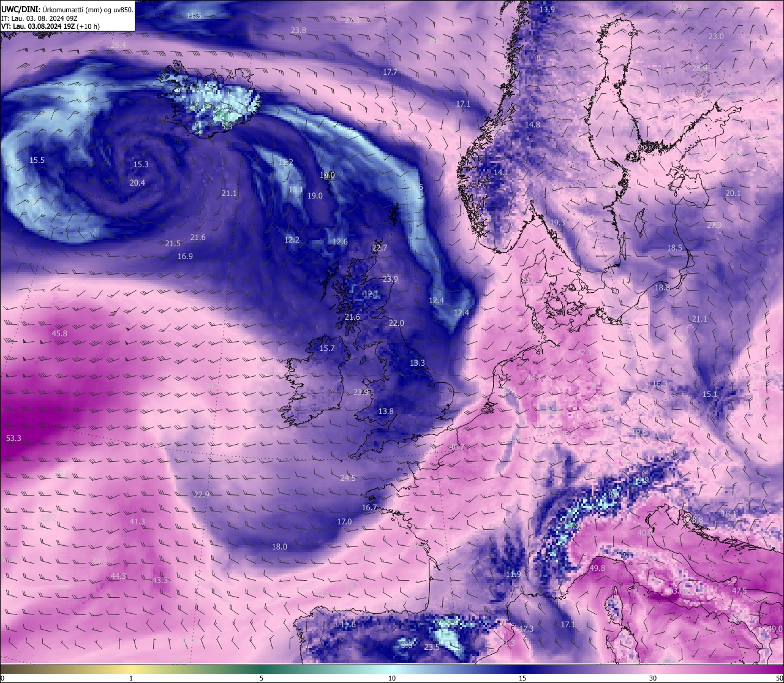Viewport: 784px width, 683px height.
Task: Click the 18.5 value label
Action: [x=674, y=247]
